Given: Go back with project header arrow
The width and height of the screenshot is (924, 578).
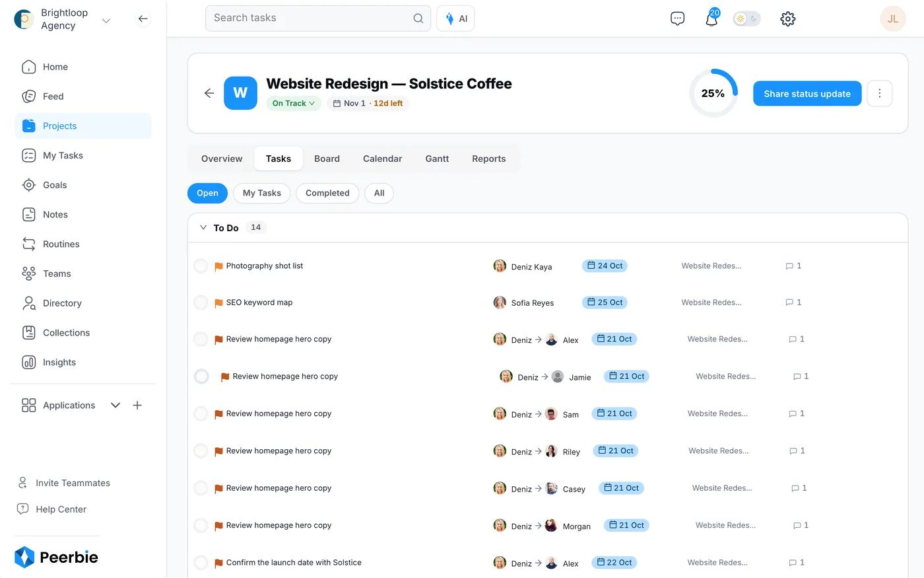Looking at the screenshot, I should (209, 93).
